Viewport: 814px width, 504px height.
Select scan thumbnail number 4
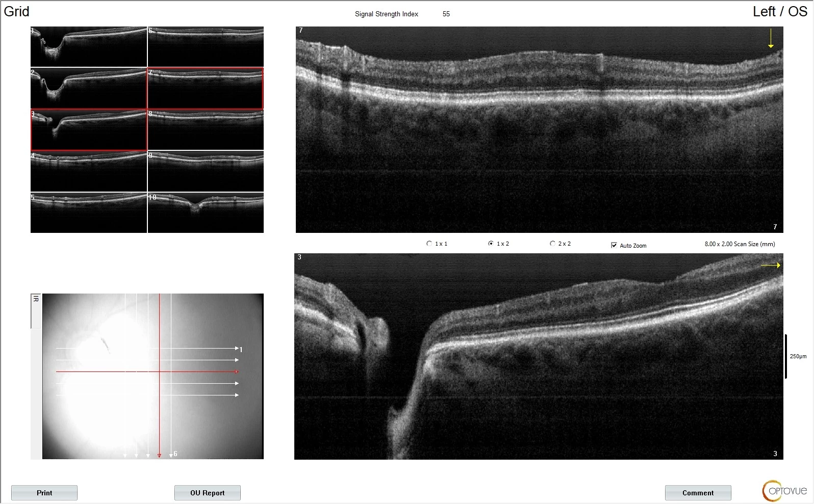(89, 171)
